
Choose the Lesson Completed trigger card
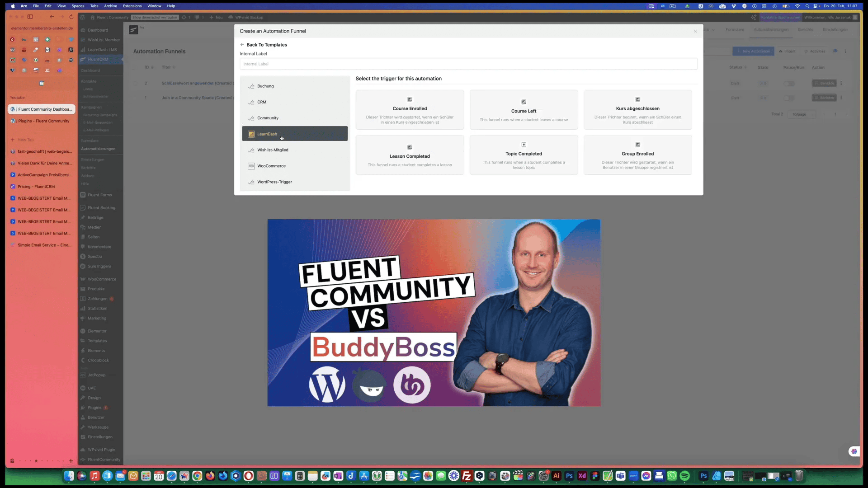tap(410, 155)
